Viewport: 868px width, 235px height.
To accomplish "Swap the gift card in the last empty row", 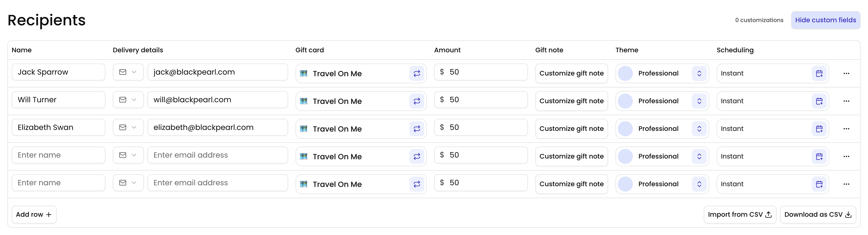I will point(417,184).
